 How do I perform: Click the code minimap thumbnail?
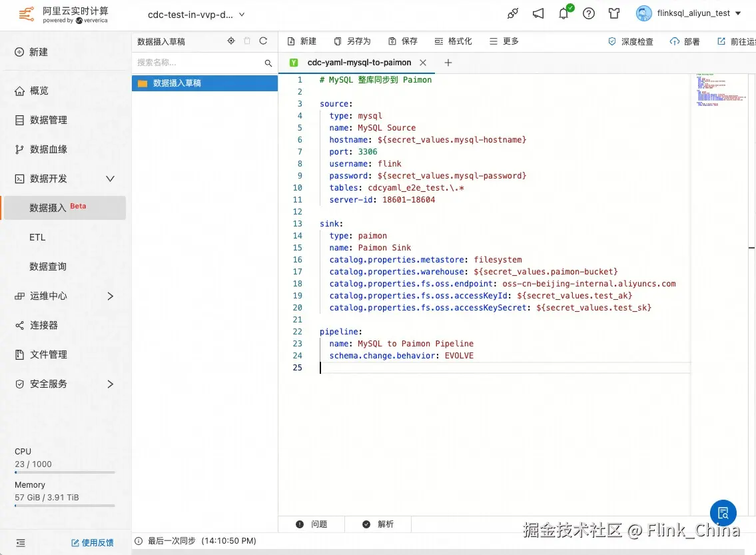tap(720, 90)
